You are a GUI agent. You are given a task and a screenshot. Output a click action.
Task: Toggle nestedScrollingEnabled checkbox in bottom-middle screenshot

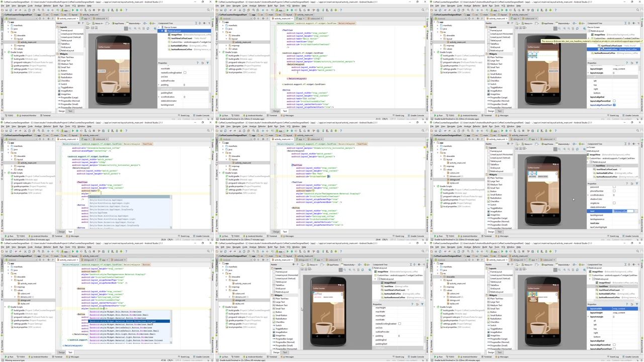[x=400, y=324]
